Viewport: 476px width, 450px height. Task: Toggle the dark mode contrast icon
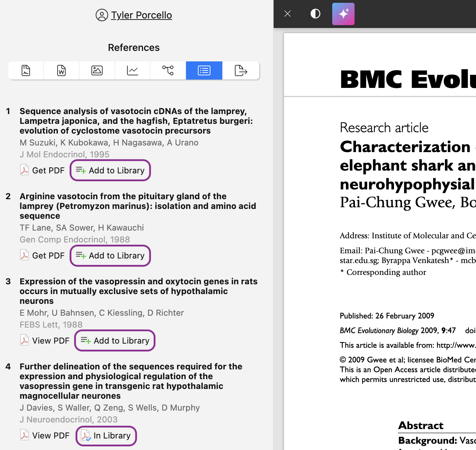(315, 14)
